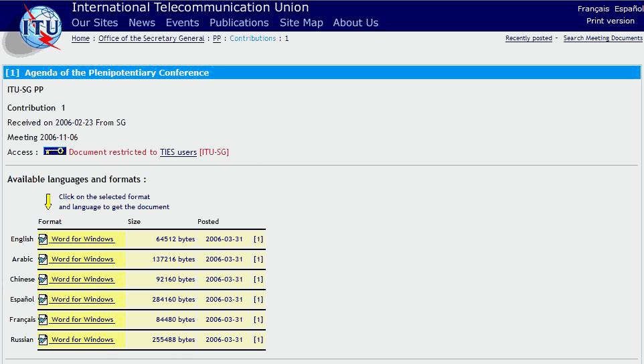Screen dimensions: 644x364
Task: Switch language to Español in header
Action: pos(629,9)
